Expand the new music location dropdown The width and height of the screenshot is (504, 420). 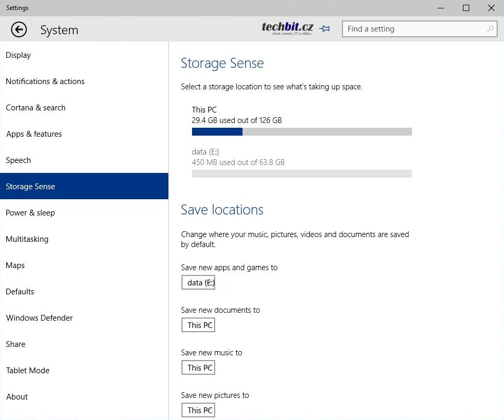pos(198,368)
